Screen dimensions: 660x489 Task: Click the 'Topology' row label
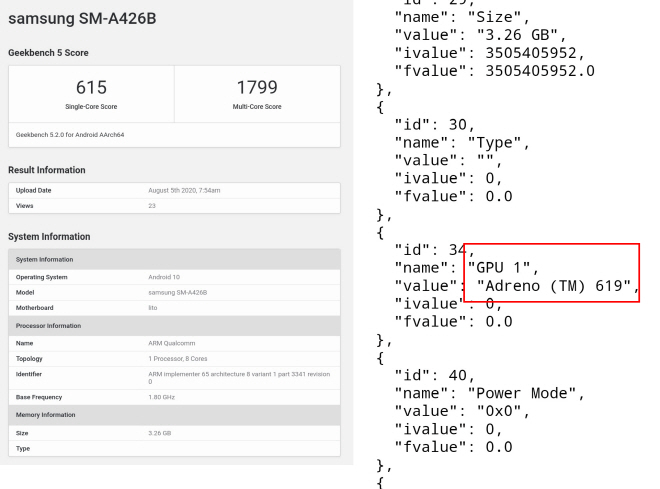tap(29, 359)
